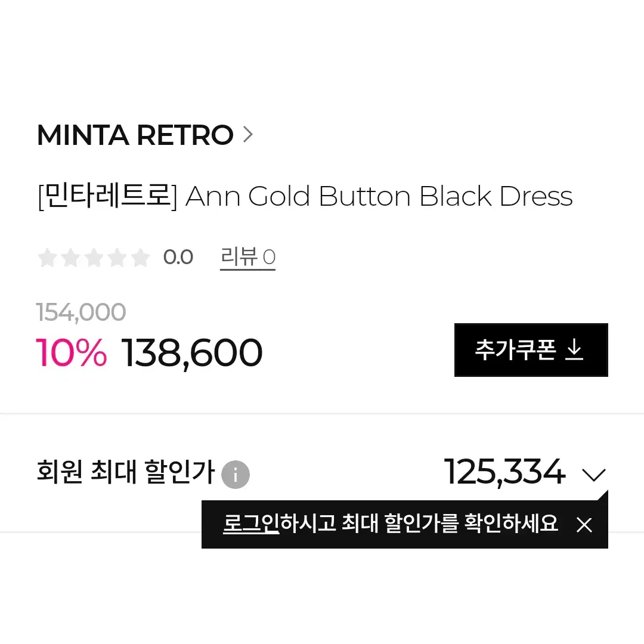Open the 리뷰 0 reviews link
This screenshot has width=644, height=644.
click(x=247, y=258)
